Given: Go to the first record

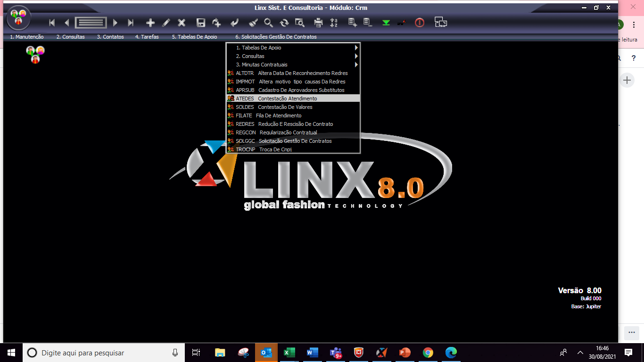Looking at the screenshot, I should click(x=52, y=23).
